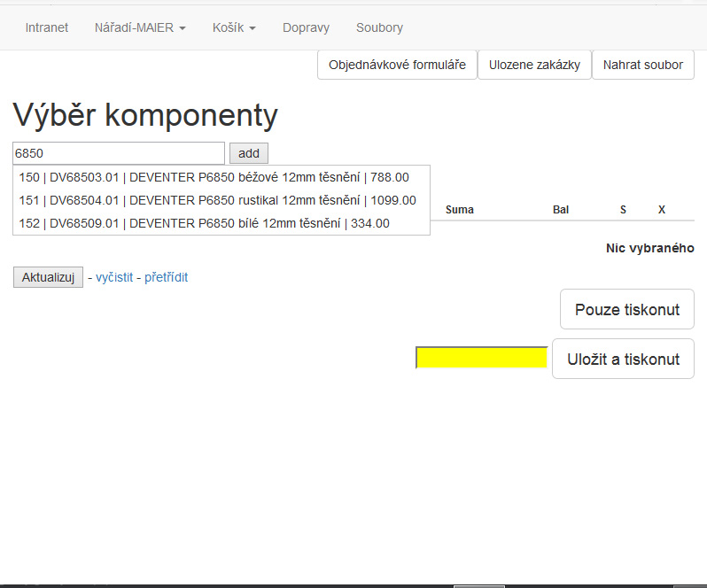
Task: Click the přetřídit link
Action: (x=166, y=277)
